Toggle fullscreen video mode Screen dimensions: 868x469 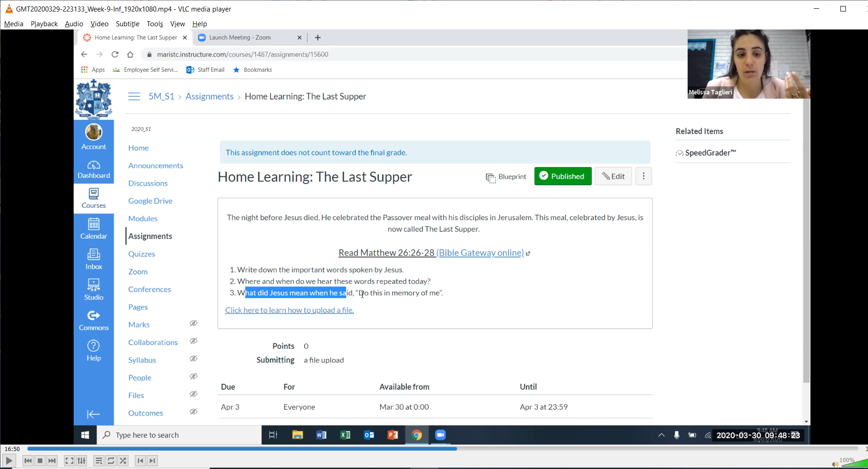(69, 461)
